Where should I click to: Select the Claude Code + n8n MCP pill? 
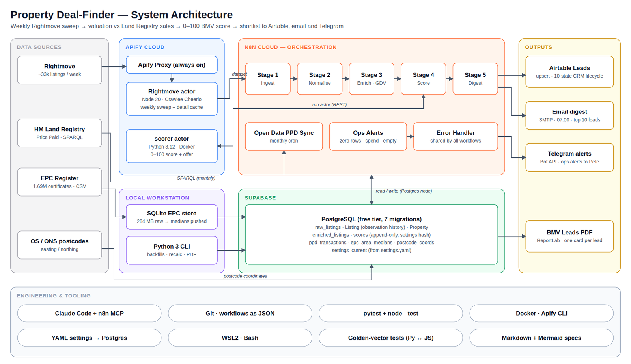pyautogui.click(x=89, y=313)
